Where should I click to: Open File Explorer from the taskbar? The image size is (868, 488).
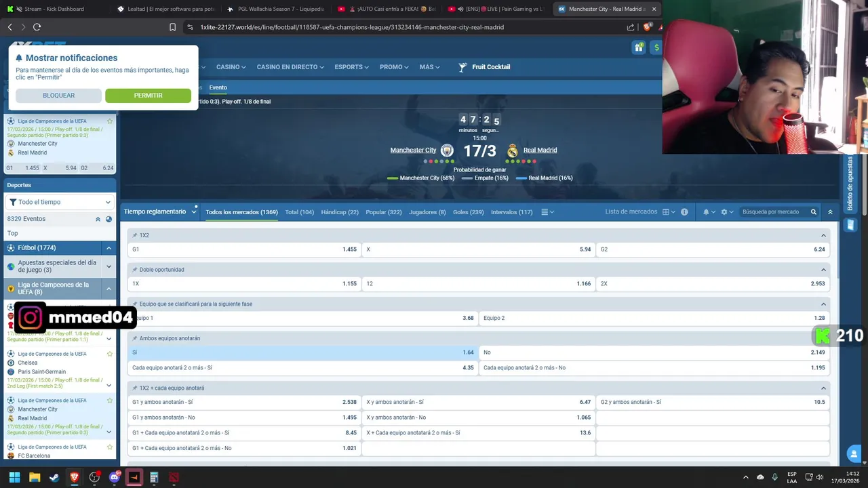point(35,477)
